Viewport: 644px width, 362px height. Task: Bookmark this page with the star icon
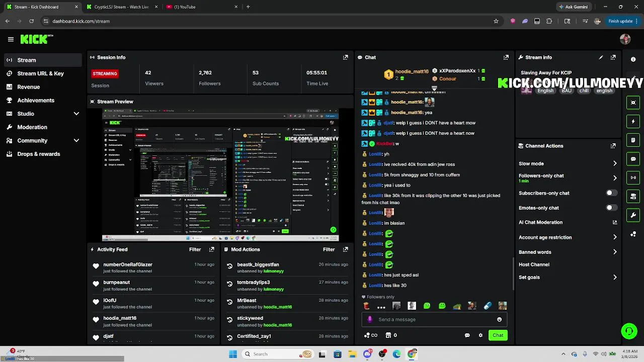coord(496,21)
